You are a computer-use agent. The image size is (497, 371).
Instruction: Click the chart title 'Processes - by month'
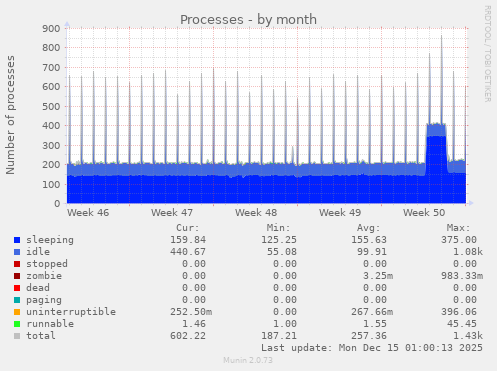[x=248, y=20]
